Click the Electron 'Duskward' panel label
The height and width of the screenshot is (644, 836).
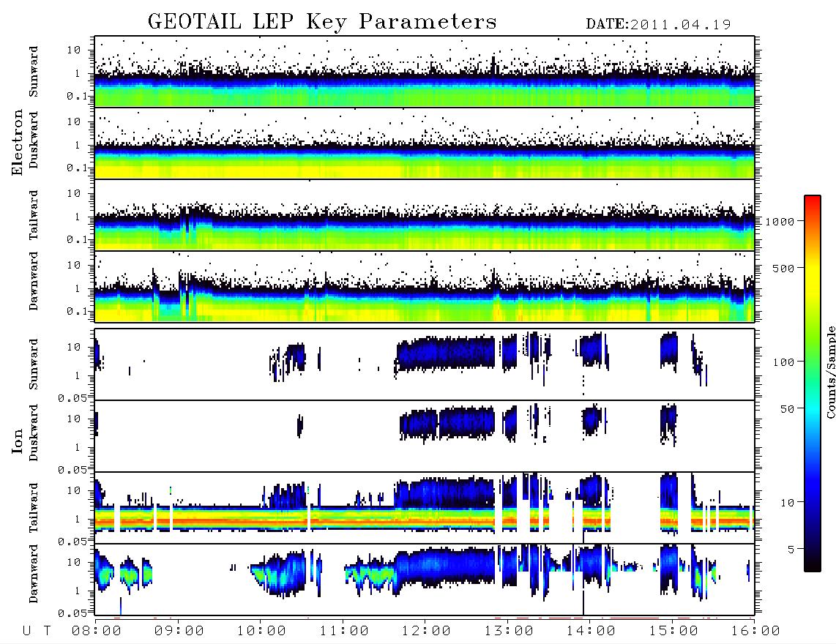click(34, 141)
